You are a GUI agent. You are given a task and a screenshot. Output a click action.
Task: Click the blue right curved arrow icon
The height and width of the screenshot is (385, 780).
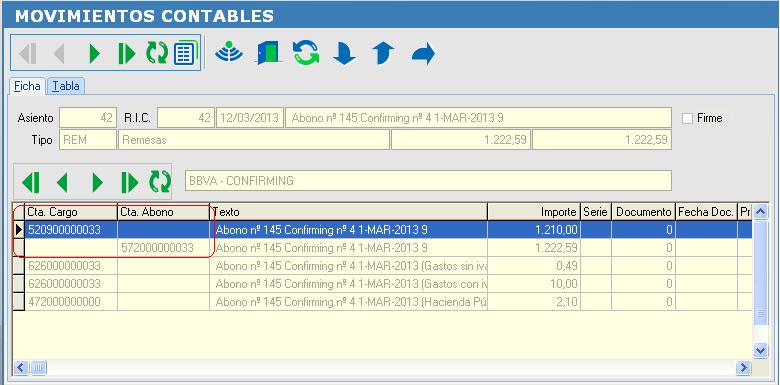point(423,53)
